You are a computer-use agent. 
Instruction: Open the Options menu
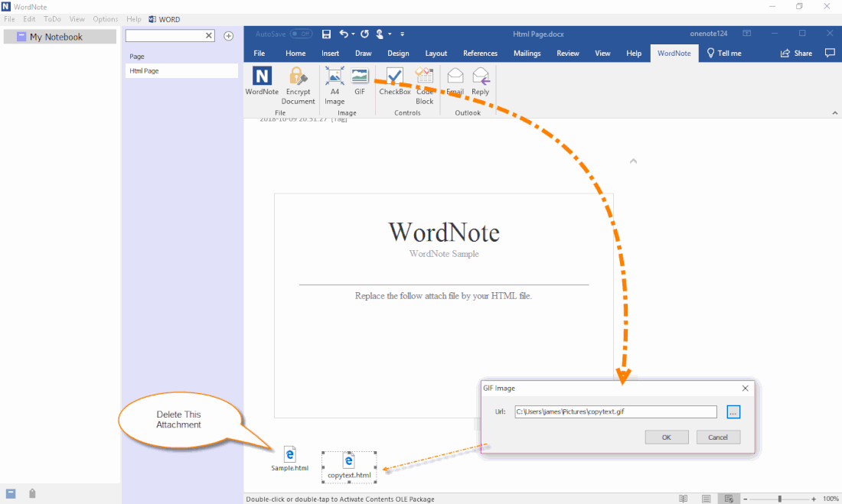tap(106, 19)
